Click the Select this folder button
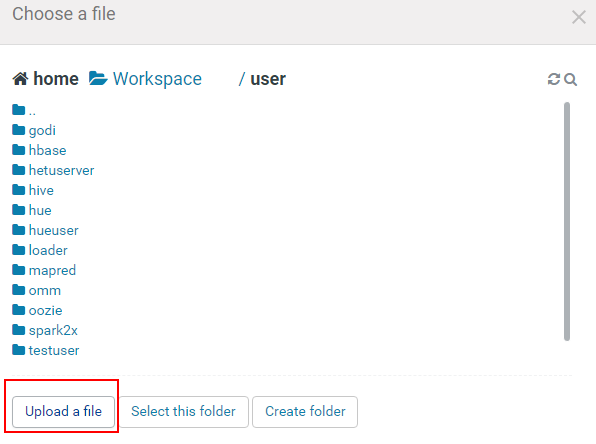596x444 pixels. 184,412
